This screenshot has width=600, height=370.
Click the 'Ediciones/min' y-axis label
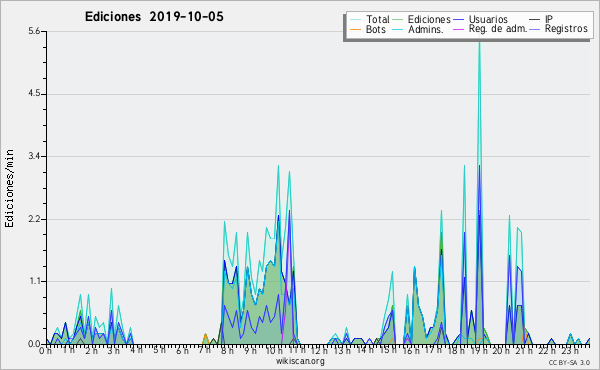(9, 188)
